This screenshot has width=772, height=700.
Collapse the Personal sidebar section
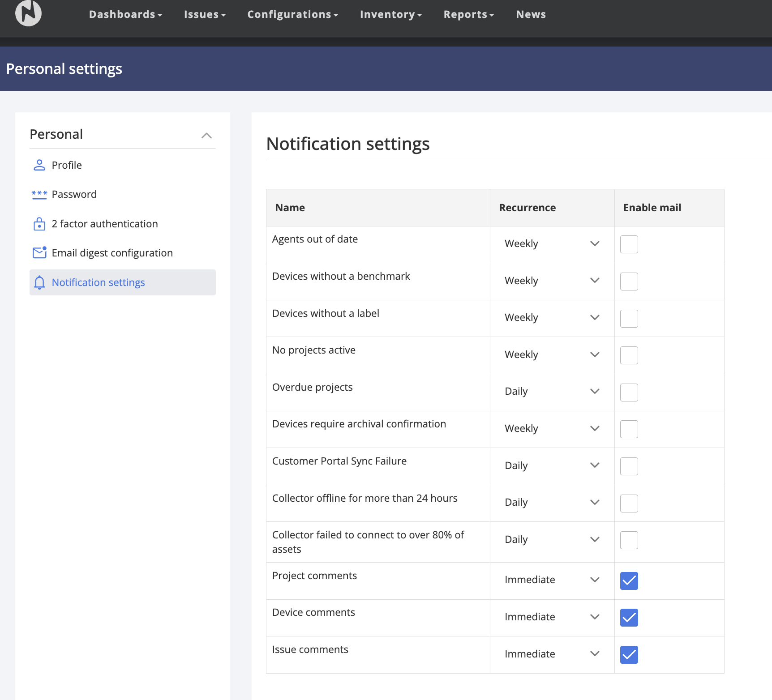click(206, 135)
